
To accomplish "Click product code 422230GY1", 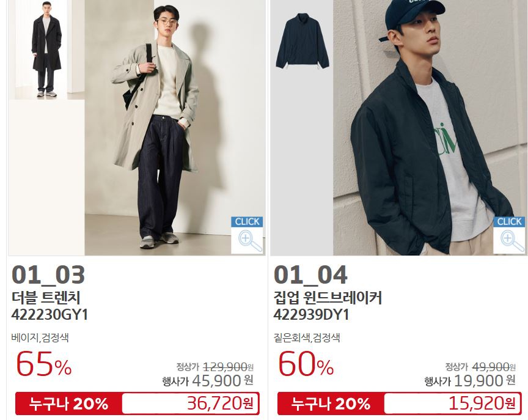I will (x=50, y=315).
